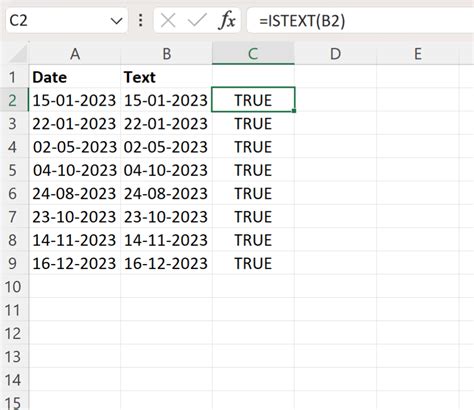Select cell A4 with 02-05-2023
This screenshot has height=410, width=474.
75,147
